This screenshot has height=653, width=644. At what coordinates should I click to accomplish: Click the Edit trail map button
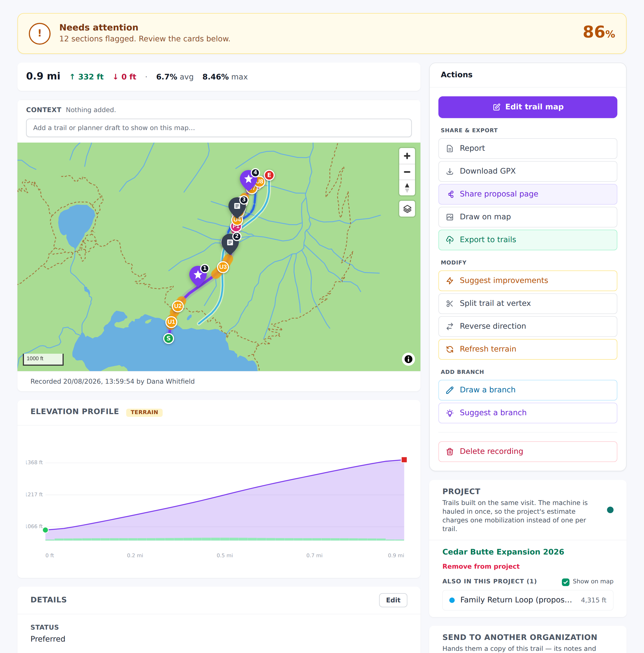pos(527,107)
